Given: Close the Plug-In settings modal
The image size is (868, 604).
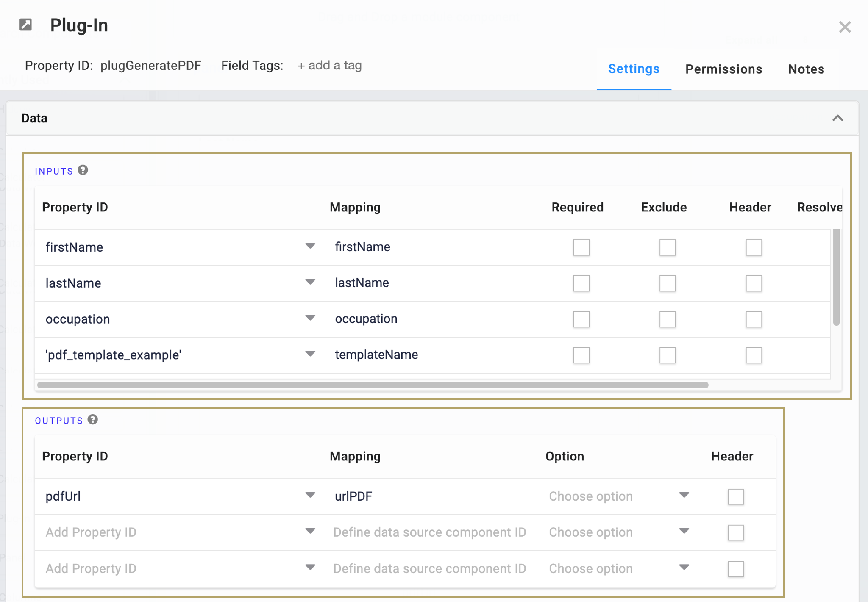Looking at the screenshot, I should [x=845, y=27].
